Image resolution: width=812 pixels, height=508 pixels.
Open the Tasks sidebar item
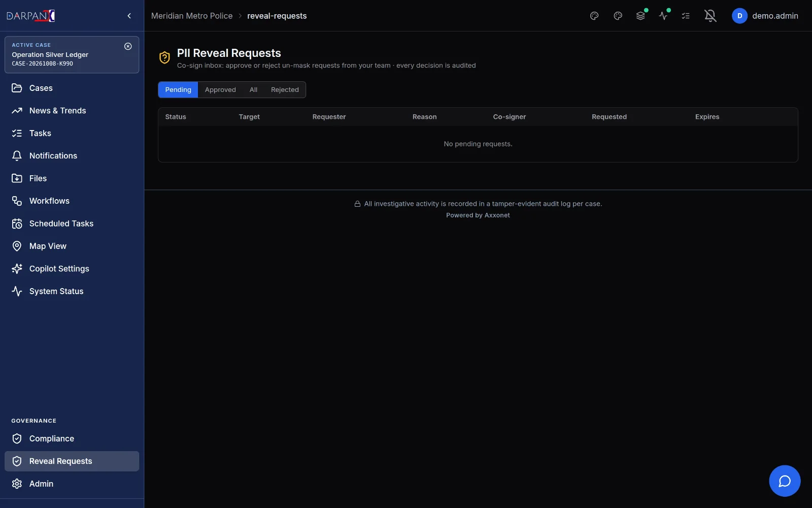[x=72, y=133]
